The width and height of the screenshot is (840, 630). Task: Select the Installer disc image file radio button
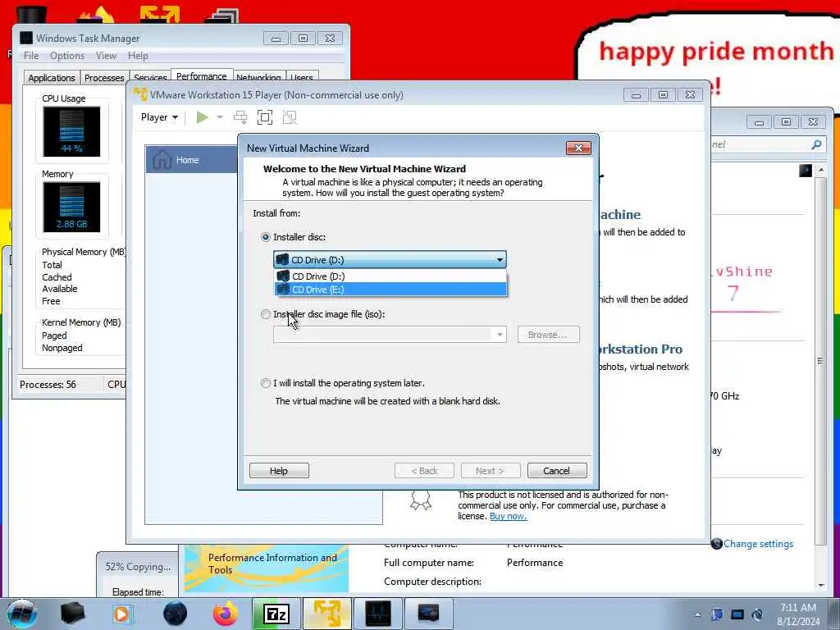pos(265,314)
